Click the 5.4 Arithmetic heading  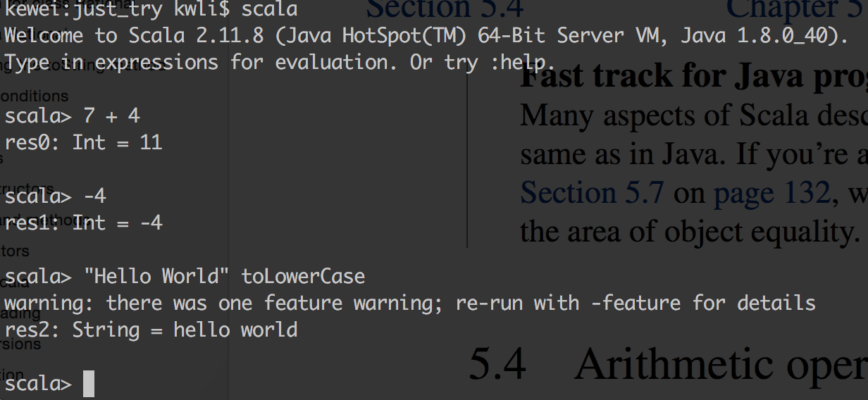[x=667, y=364]
